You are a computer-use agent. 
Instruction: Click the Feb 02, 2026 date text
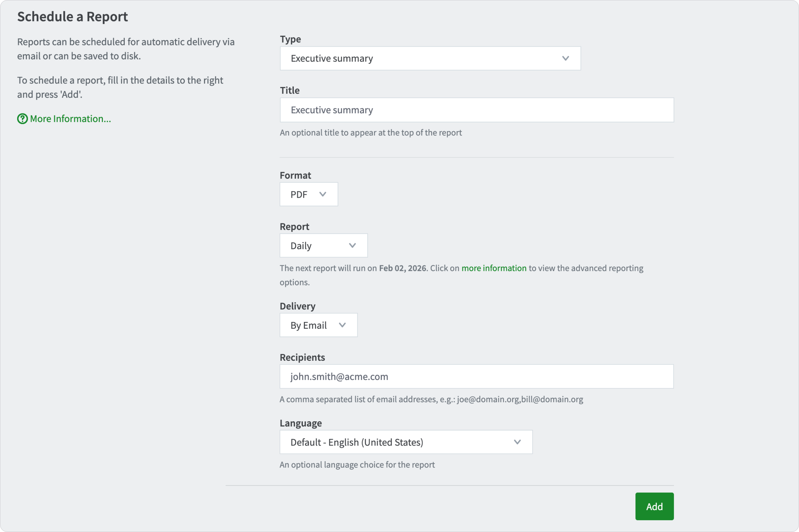(x=403, y=268)
